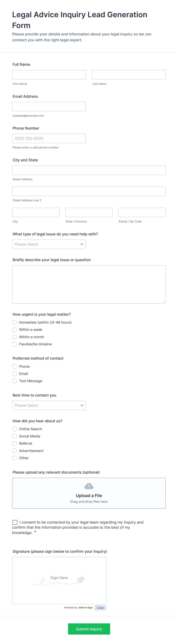Click the Postal / Zip Code field
Image resolution: width=176 pixels, height=644 pixels.
(142, 212)
